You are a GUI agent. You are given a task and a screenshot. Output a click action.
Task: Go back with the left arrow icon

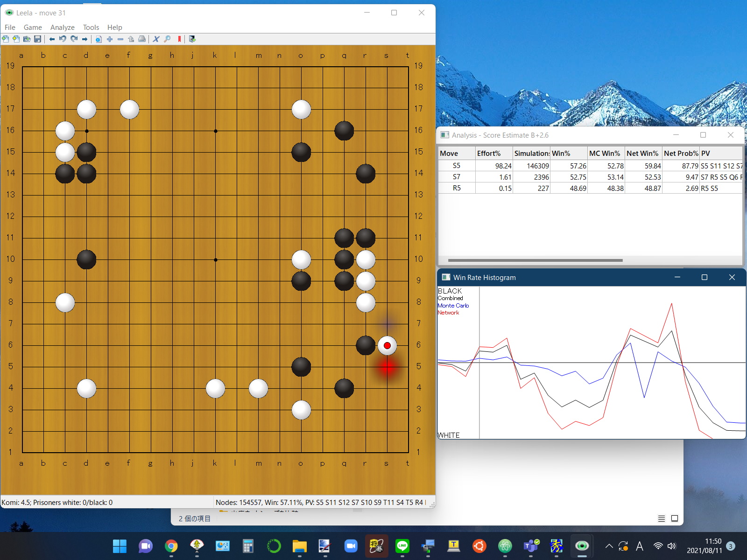[52, 39]
